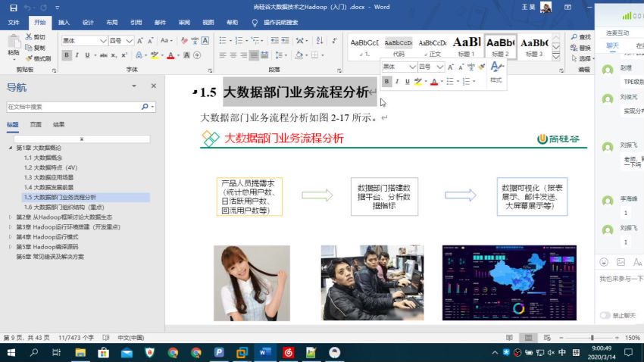Show paragraph marks with pilcrow icon
Screen dimensions: 644x362
[335, 40]
